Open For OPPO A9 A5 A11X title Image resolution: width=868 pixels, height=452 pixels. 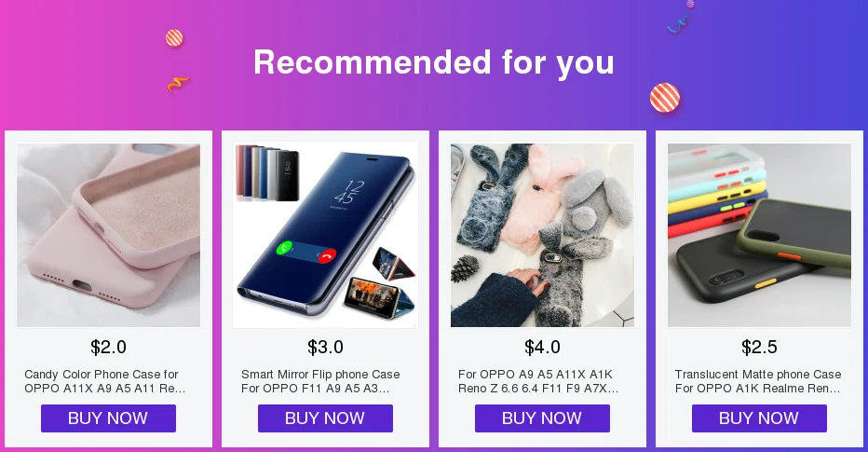pos(538,381)
